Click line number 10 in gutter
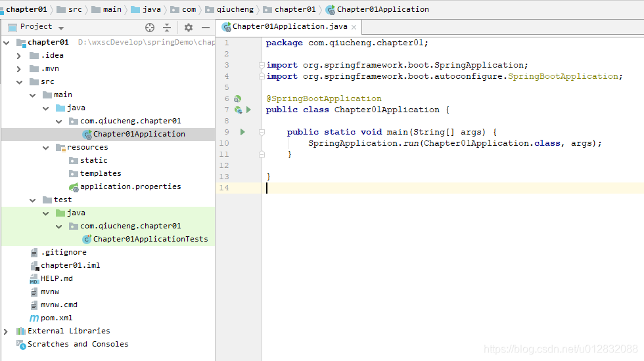The height and width of the screenshot is (361, 644). 224,143
